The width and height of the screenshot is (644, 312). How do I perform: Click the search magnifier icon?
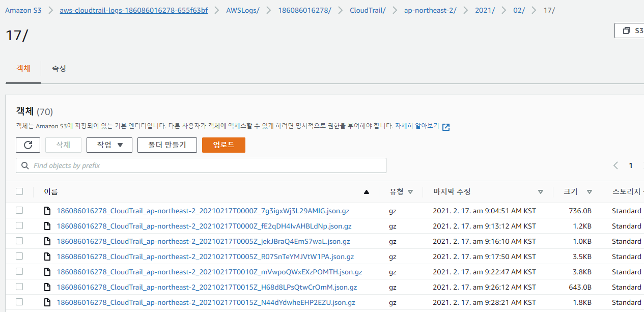click(x=25, y=165)
